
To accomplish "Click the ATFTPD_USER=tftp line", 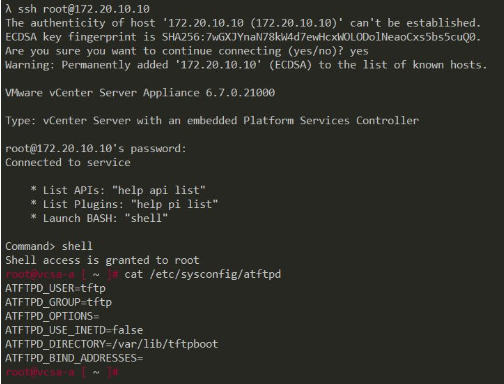I will tap(55, 288).
